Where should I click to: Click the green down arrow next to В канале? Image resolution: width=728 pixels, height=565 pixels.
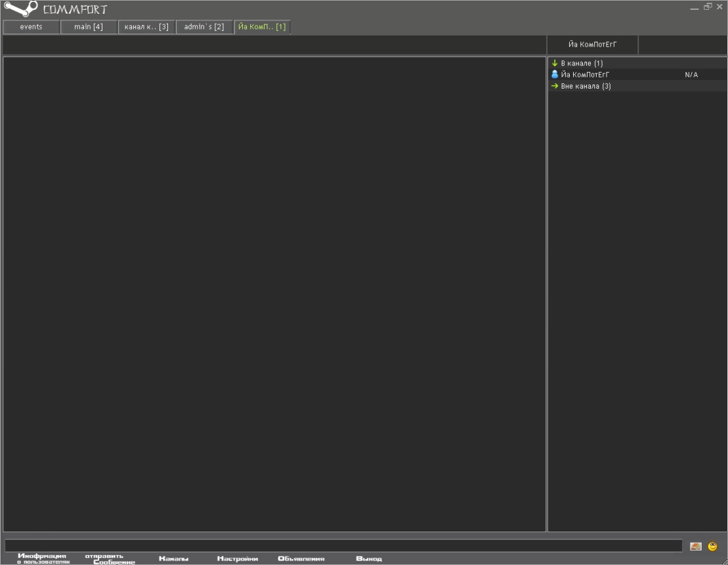click(555, 64)
